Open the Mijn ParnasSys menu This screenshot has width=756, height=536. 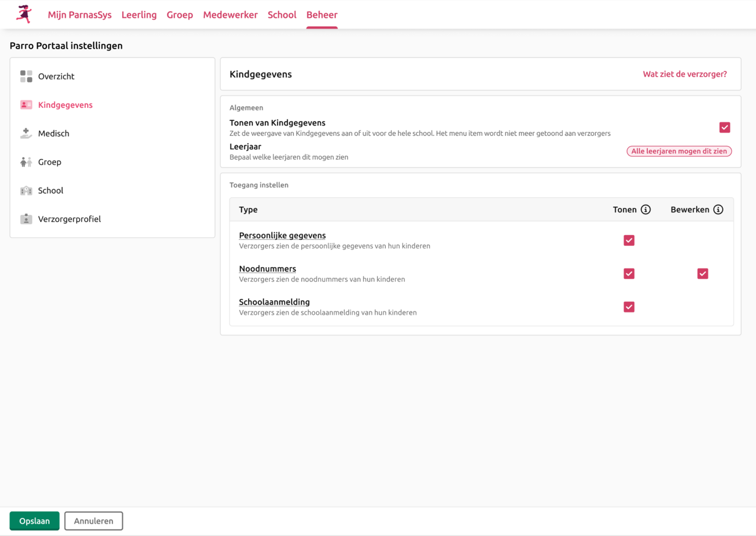tap(80, 15)
